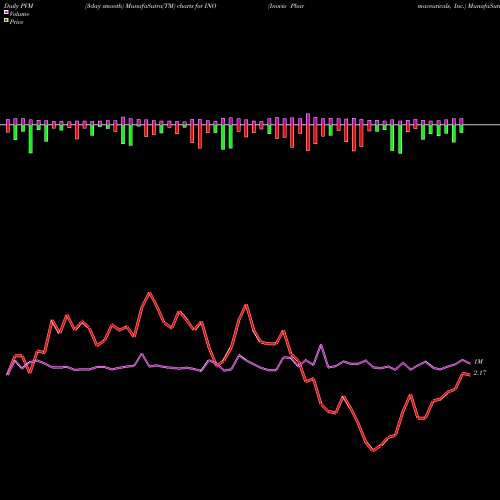The image size is (500, 500).
Task: Click the 'charts for INO' header text
Action: [x=196, y=6]
